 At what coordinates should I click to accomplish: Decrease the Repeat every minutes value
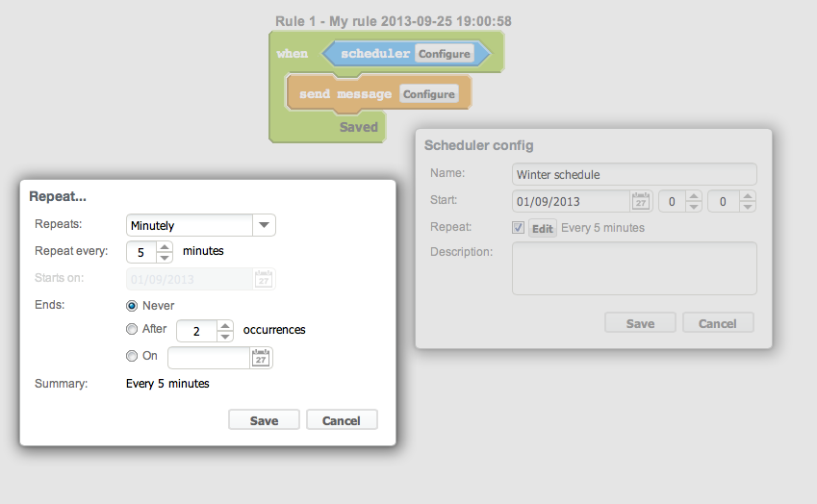point(165,258)
